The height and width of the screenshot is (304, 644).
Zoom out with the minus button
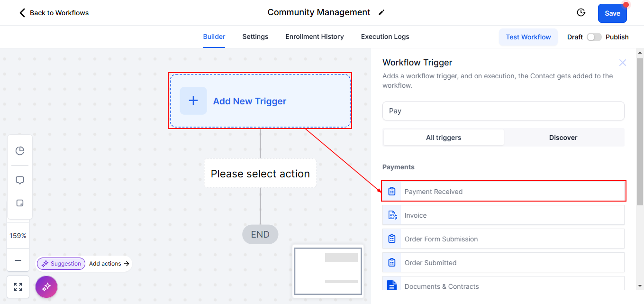pyautogui.click(x=18, y=260)
